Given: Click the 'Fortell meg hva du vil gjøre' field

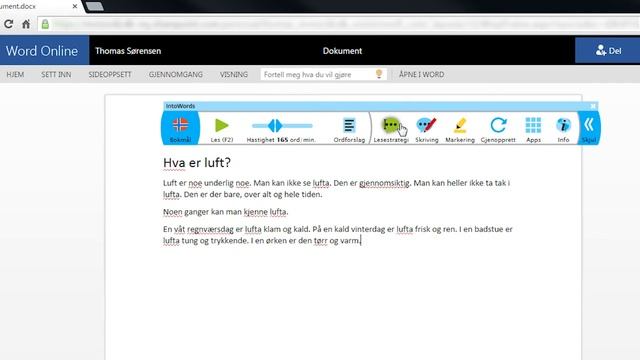Looking at the screenshot, I should point(323,74).
